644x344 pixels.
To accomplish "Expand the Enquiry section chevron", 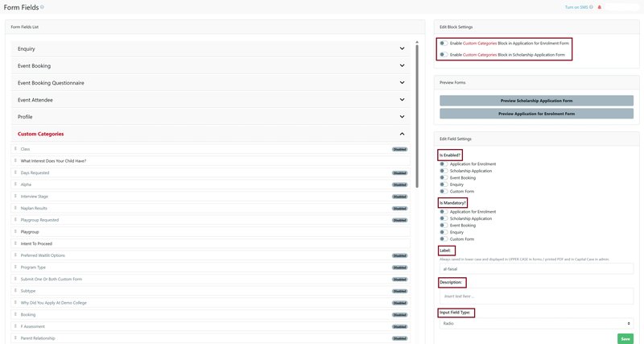I will point(402,48).
